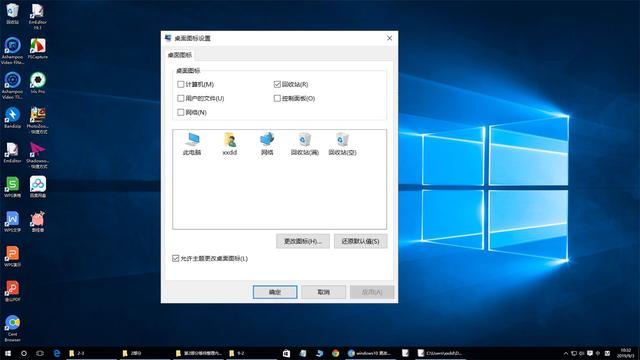Screen dimensions: 640x360
Task: Select the 网络 network icon in the preview list
Action: click(x=267, y=144)
